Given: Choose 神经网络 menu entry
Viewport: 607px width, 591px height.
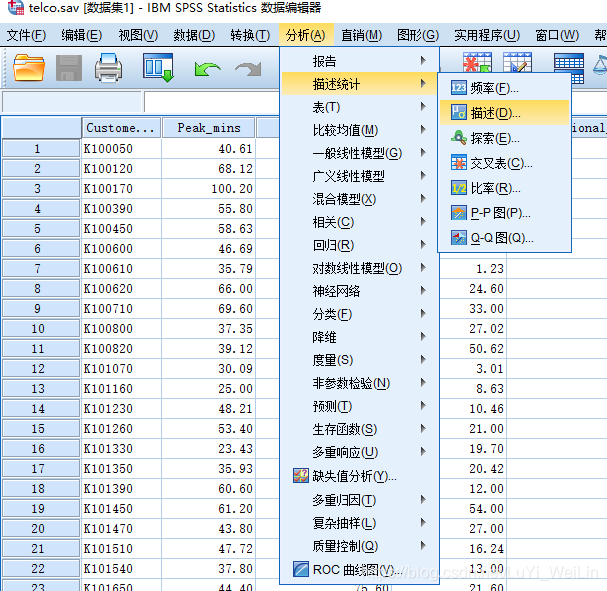Looking at the screenshot, I should tap(360, 291).
